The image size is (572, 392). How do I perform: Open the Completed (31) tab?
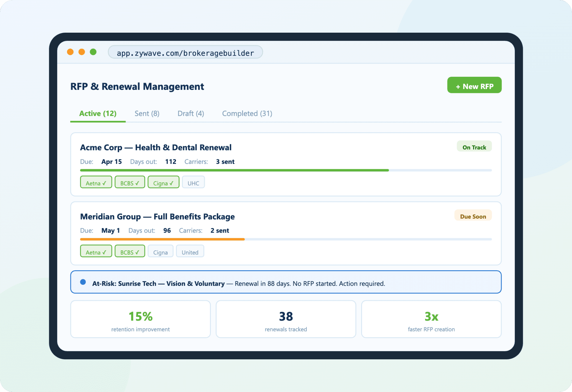(x=247, y=113)
